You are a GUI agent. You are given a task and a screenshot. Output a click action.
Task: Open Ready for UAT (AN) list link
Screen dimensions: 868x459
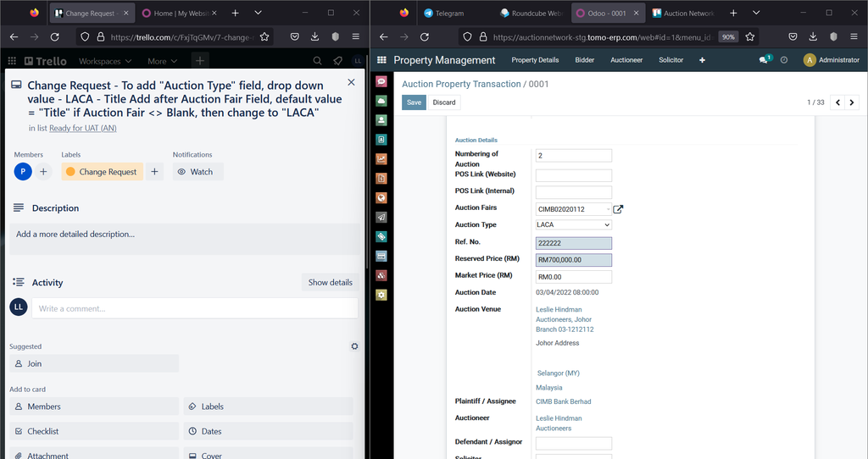click(x=82, y=128)
